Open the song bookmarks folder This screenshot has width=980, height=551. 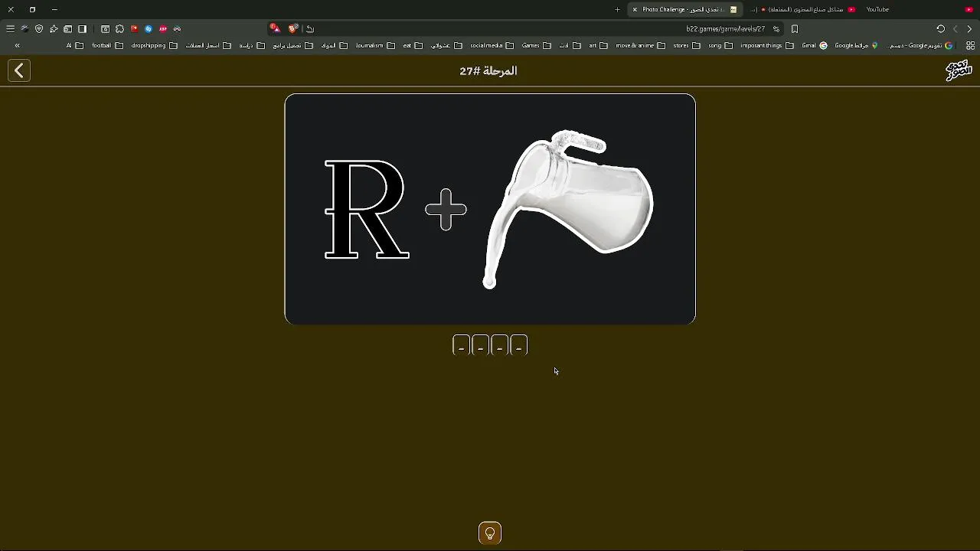coord(720,45)
